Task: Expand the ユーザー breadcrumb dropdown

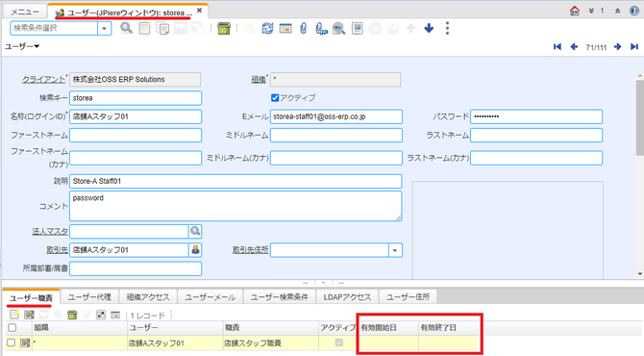Action: point(22,46)
